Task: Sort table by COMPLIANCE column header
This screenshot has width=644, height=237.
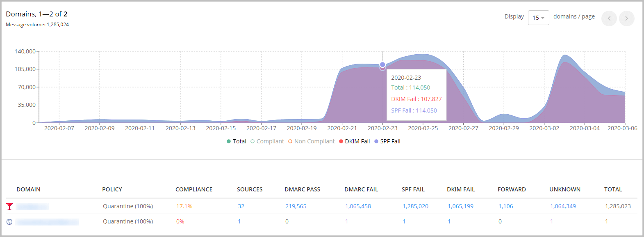Action: coord(194,189)
